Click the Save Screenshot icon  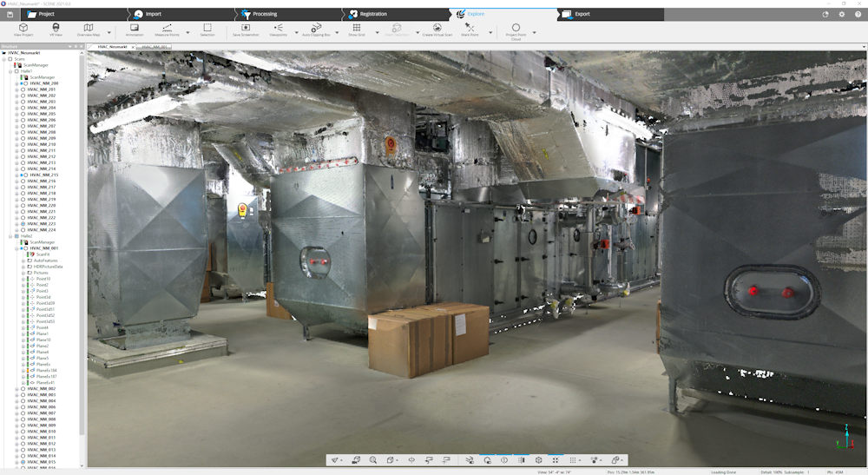pyautogui.click(x=245, y=29)
